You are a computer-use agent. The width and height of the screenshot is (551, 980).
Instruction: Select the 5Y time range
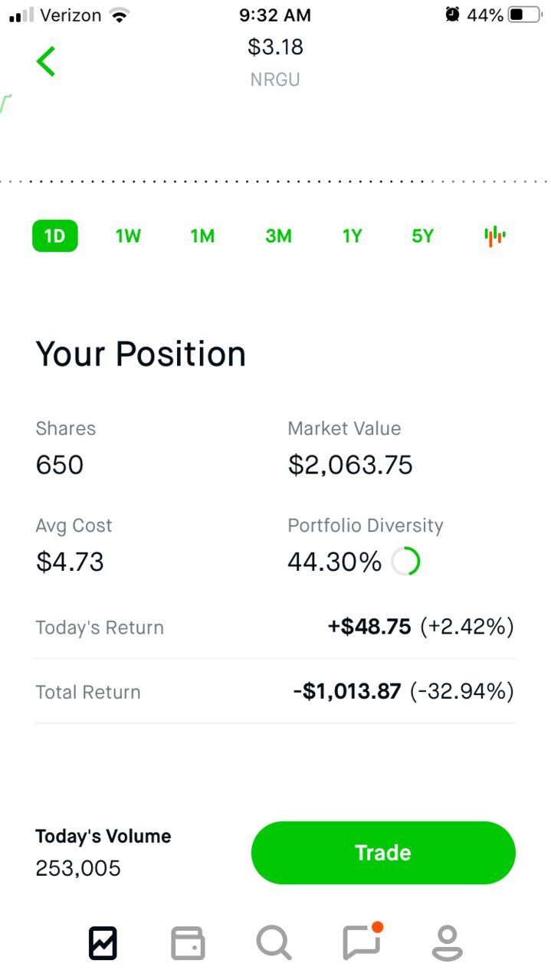423,236
